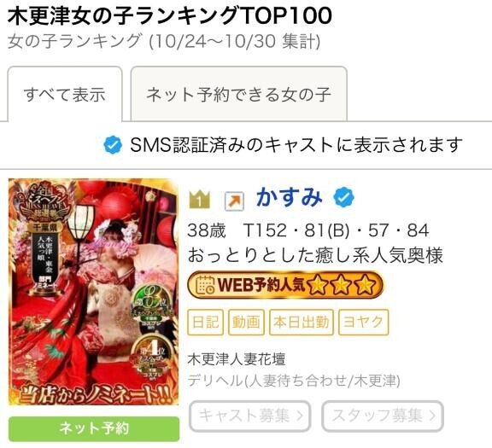Switch to the すべて表示 tab
The width and height of the screenshot is (492, 448).
click(65, 94)
